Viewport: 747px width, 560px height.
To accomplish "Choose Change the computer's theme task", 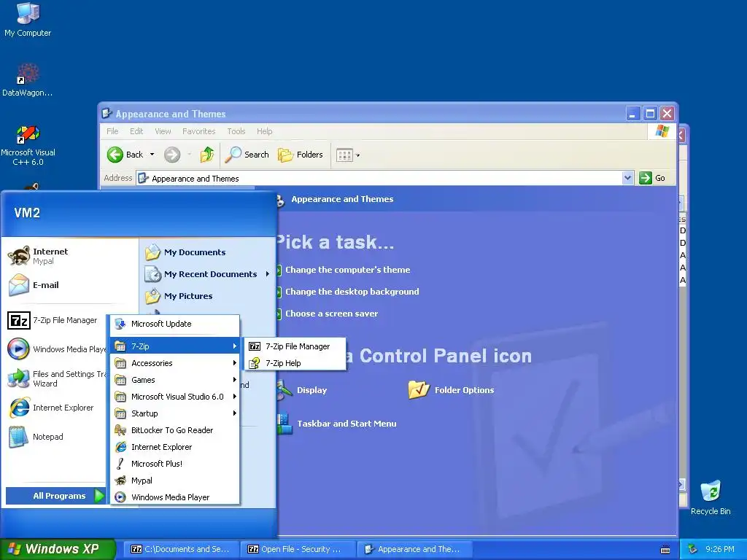I will pos(347,270).
